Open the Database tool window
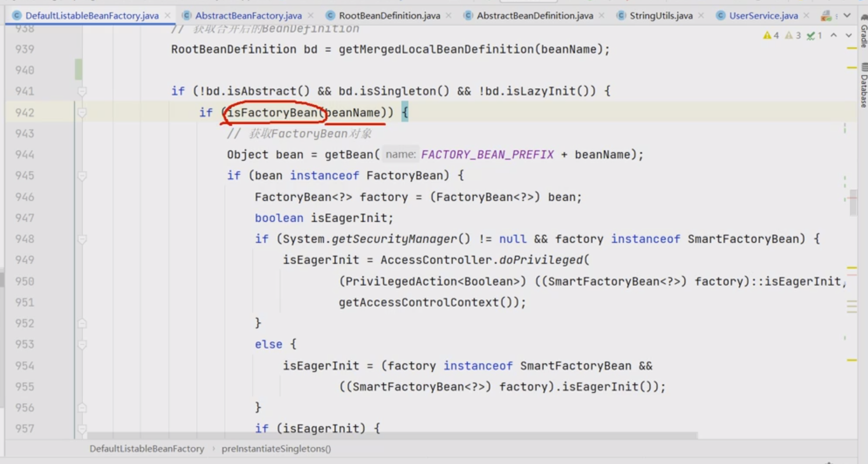 pyautogui.click(x=864, y=87)
